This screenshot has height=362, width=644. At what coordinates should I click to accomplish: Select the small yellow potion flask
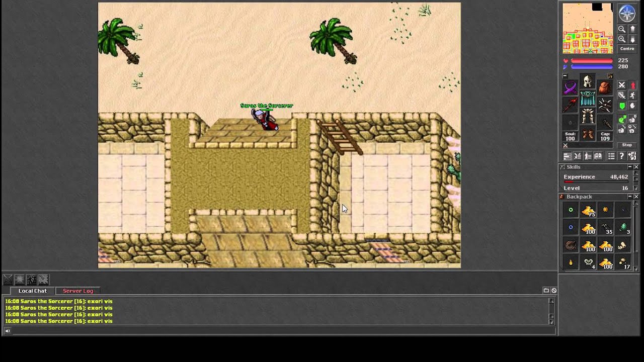[x=571, y=263]
